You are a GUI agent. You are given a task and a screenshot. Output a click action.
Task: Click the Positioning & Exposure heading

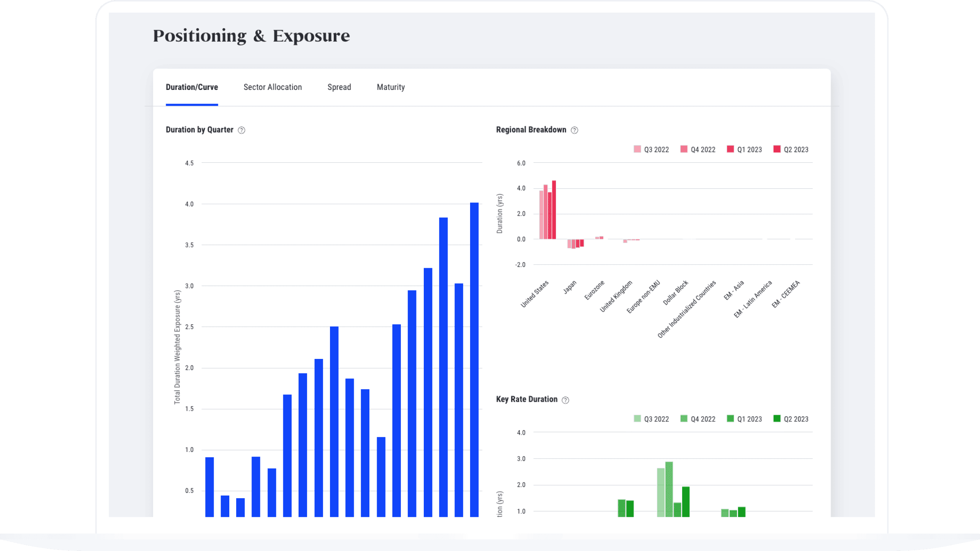click(x=251, y=36)
